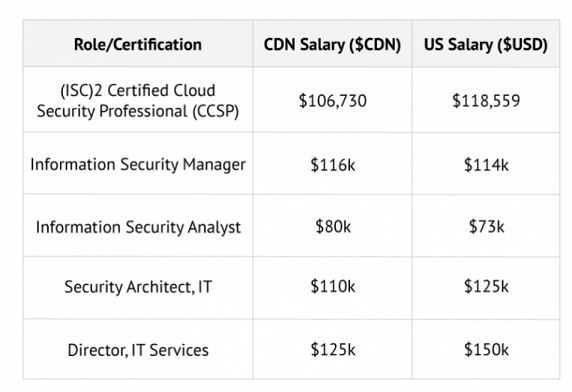The height and width of the screenshot is (392, 572).
Task: Click the CDN Salary ($CDN) header
Action: [332, 44]
